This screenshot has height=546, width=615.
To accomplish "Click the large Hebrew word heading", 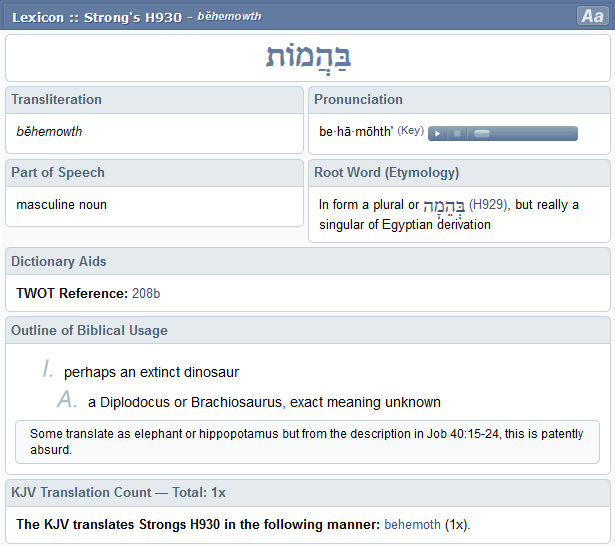I will tap(308, 58).
